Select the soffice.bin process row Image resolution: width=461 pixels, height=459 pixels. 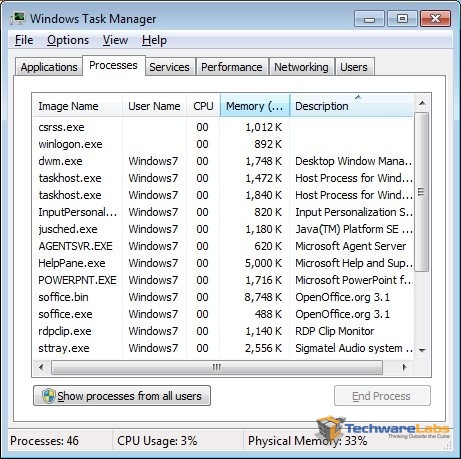point(223,297)
